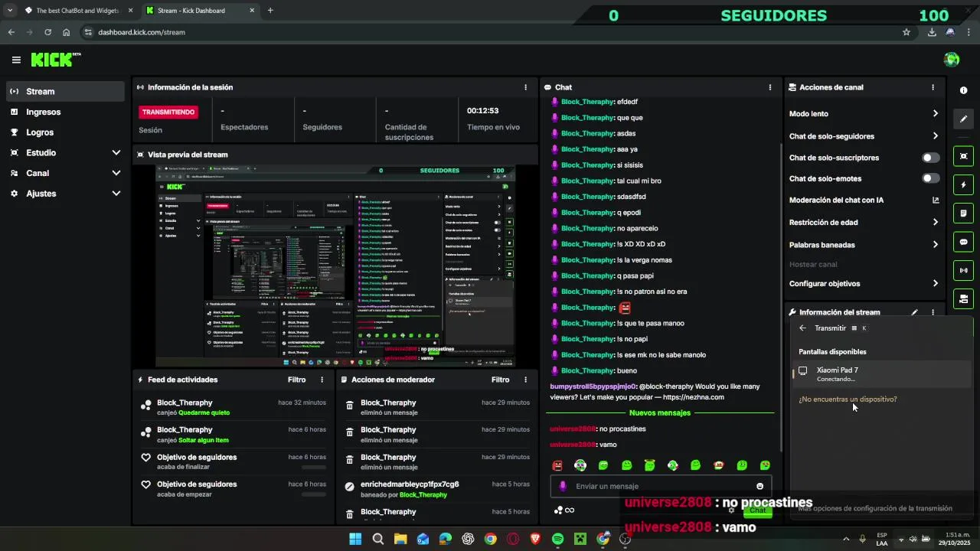Open emoji picker in message box

(759, 486)
